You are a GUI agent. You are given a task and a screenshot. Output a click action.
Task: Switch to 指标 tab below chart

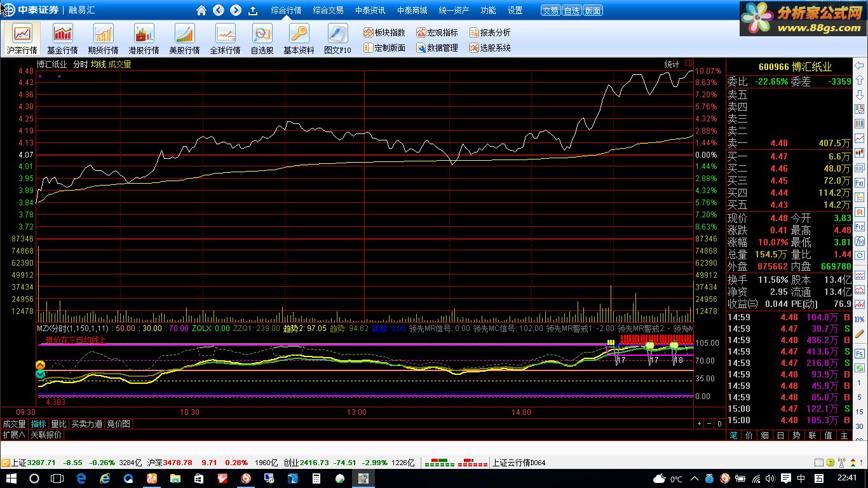coord(38,424)
